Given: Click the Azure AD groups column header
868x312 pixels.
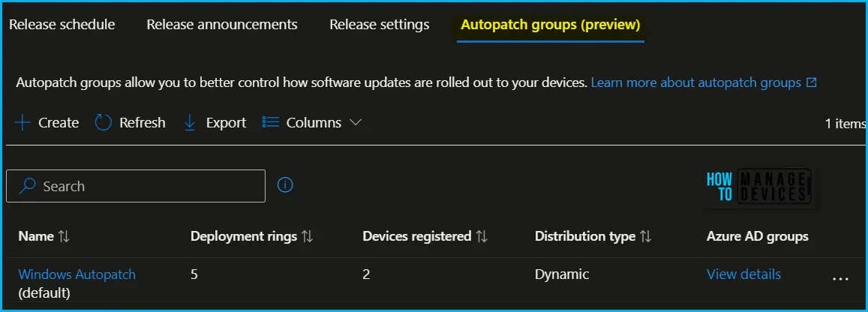Looking at the screenshot, I should (x=757, y=237).
